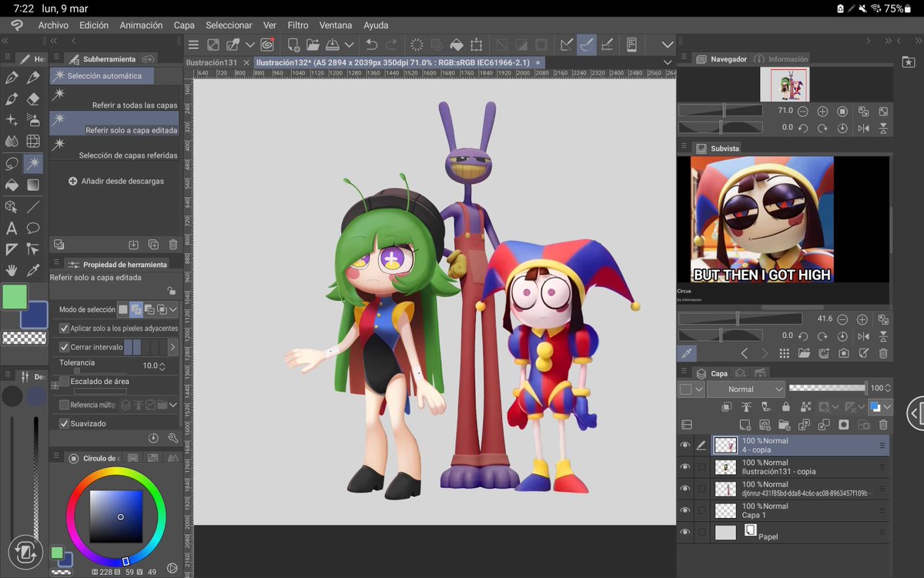This screenshot has height=578, width=924.
Task: Click the Undo arrow in command bar
Action: 372,45
